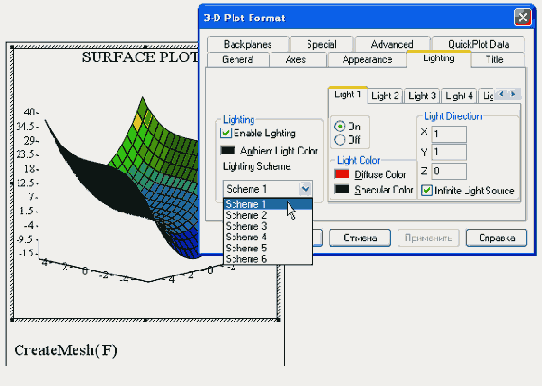This screenshot has height=386, width=542.
Task: Click the Справка help button
Action: click(496, 238)
